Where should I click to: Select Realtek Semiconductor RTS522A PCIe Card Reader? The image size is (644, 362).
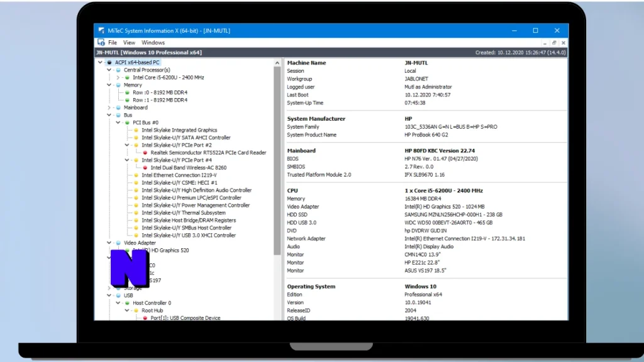click(208, 153)
